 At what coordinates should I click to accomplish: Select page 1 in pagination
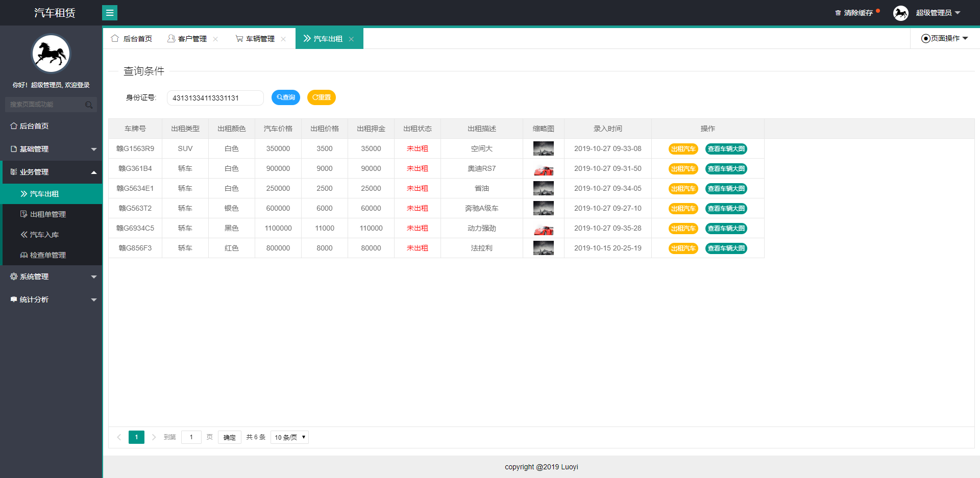[x=136, y=437]
